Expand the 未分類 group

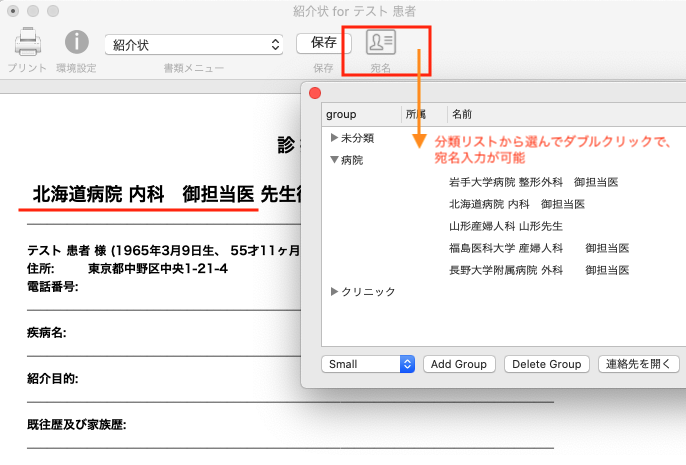pos(334,138)
